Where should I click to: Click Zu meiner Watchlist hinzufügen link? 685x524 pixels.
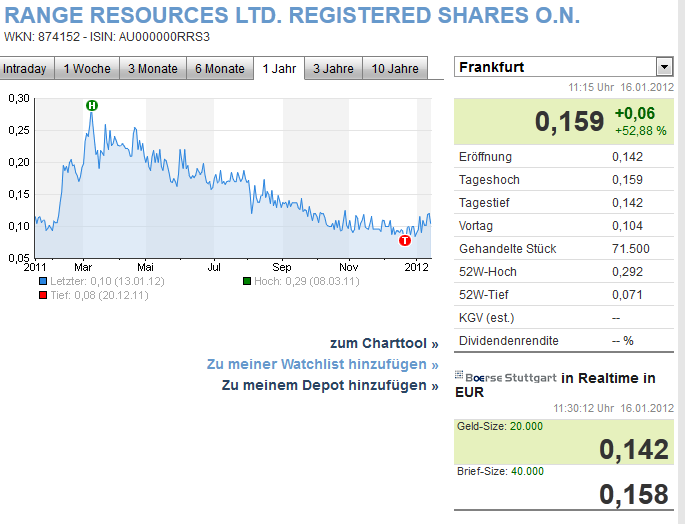322,364
